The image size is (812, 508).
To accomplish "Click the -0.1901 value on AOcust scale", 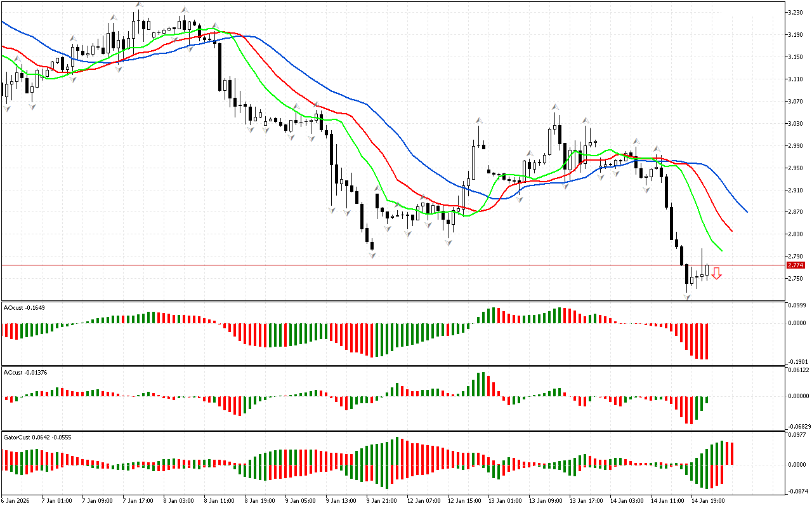I will click(797, 361).
